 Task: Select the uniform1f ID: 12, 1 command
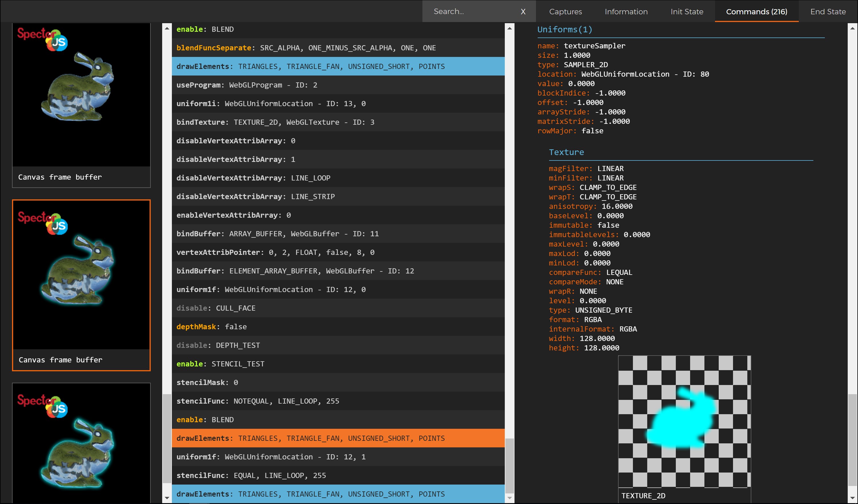338,457
